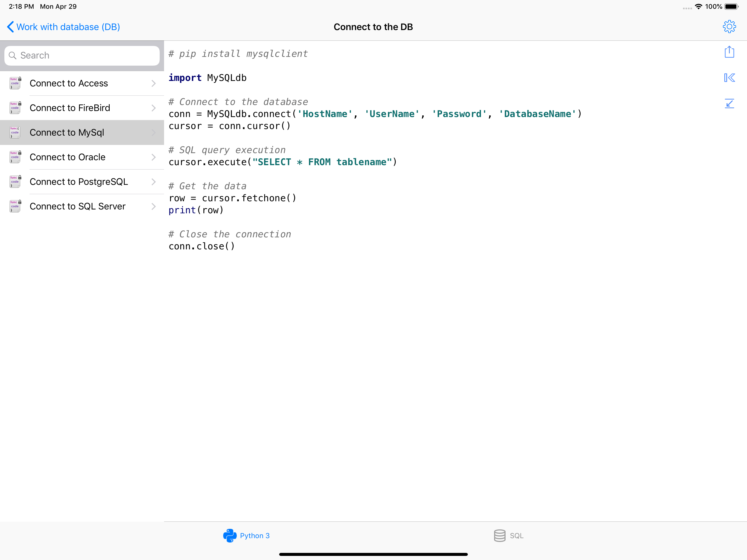747x560 pixels.
Task: Go back to Work with database (DB)
Action: [x=63, y=27]
